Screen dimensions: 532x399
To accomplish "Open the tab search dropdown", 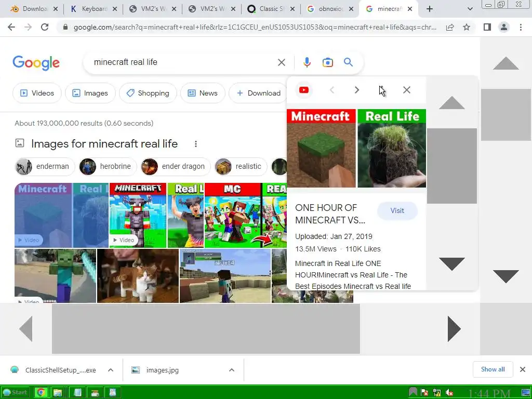I will pos(470,9).
